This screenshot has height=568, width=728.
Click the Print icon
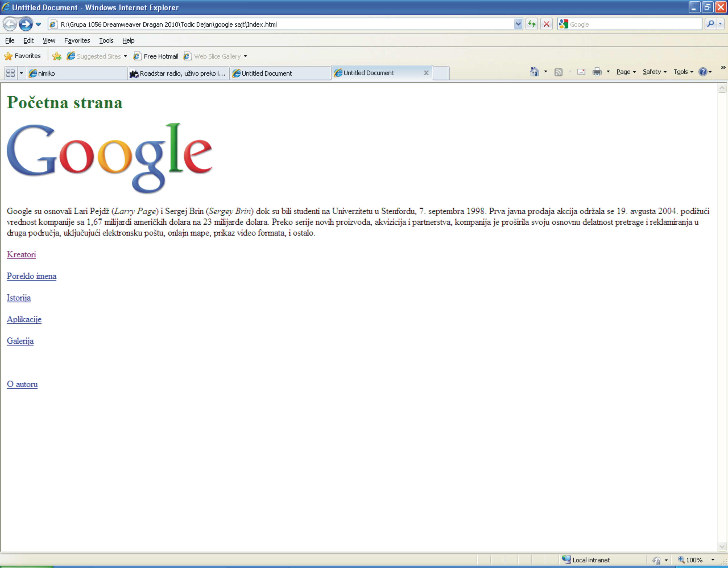pos(597,72)
